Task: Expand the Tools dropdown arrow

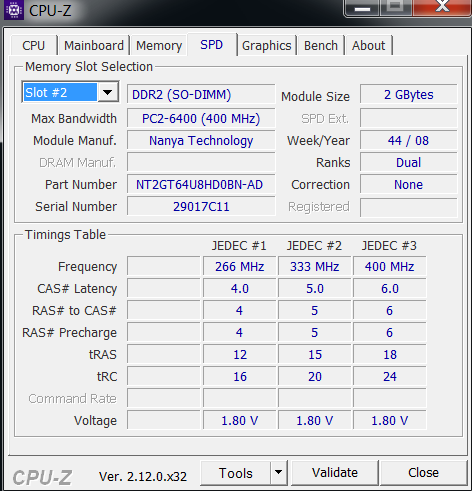Action: [x=279, y=473]
